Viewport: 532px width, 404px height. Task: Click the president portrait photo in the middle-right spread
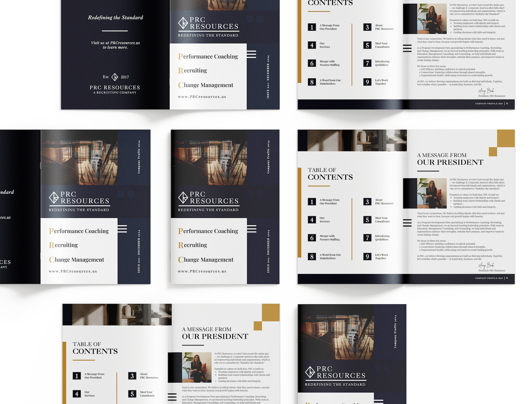point(432,193)
